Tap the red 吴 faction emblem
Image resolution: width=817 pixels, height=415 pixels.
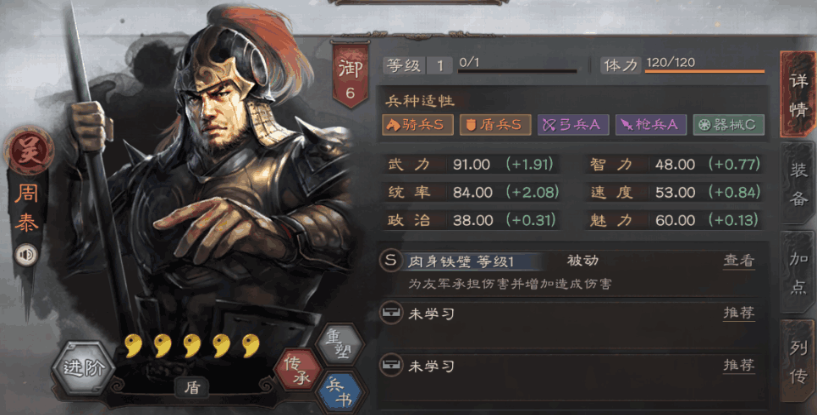click(29, 151)
